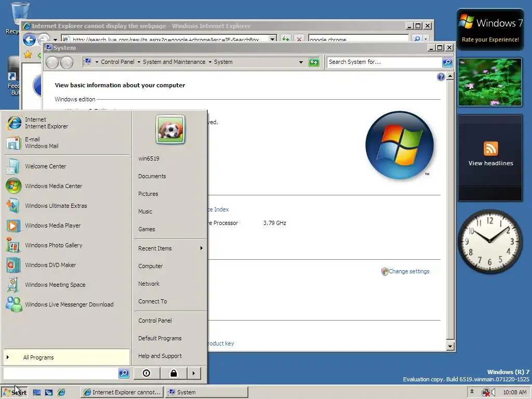Screen dimensions: 532x399
Task: Click View headlines feed gadget
Action: coord(490,158)
